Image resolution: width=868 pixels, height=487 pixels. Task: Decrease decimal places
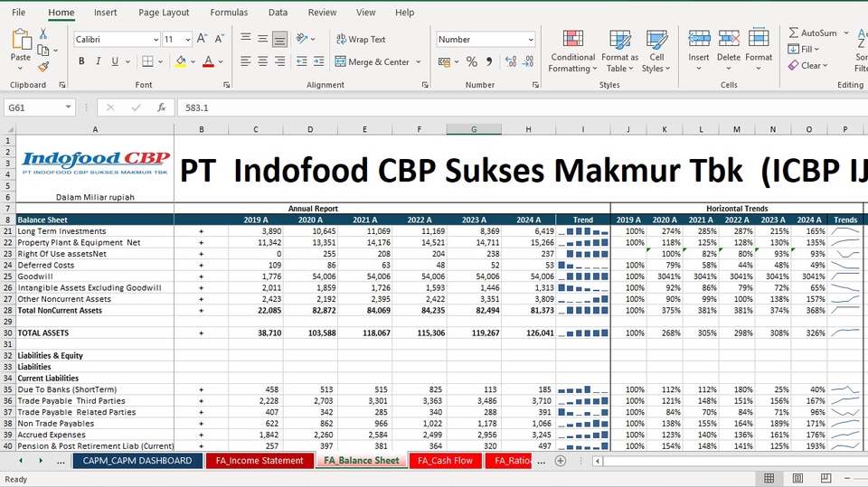pos(528,62)
